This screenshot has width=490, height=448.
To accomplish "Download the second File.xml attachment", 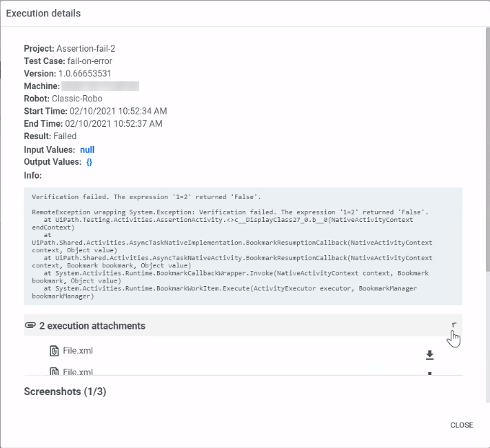I will coord(429,373).
